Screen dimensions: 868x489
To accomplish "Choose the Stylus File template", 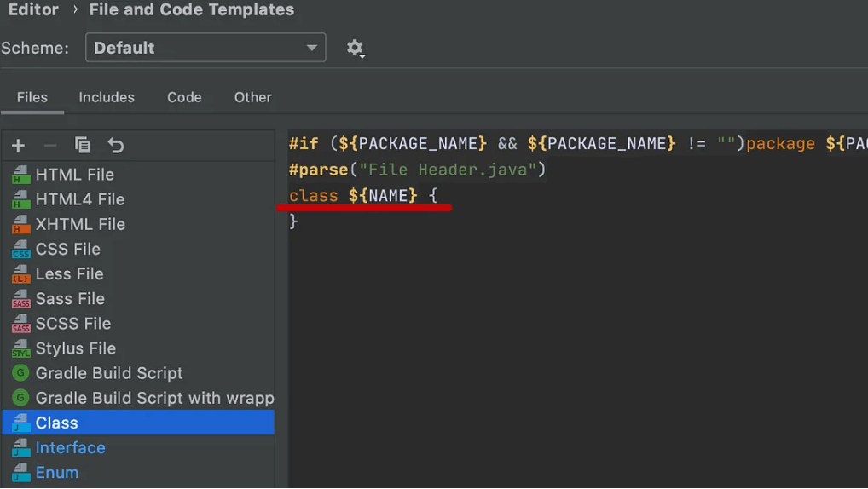I will click(75, 348).
